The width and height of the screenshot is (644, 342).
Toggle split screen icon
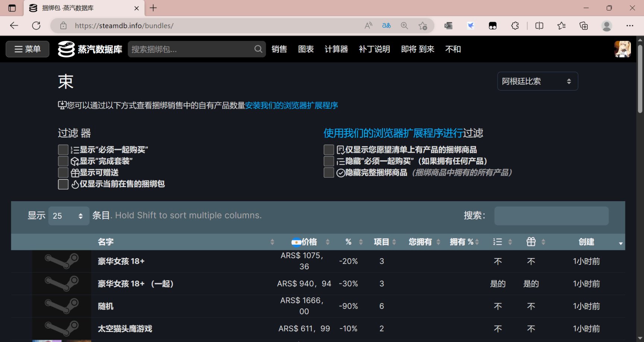(x=539, y=26)
